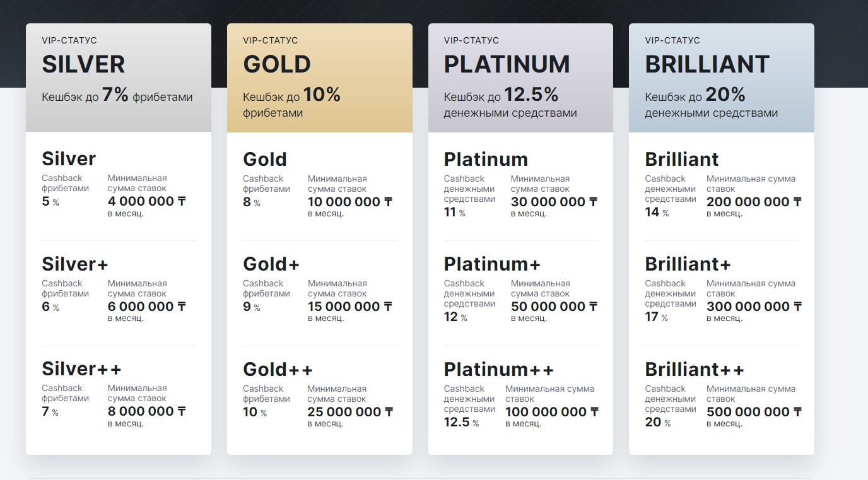This screenshot has height=480, width=868.
Task: Select the Silver++ tier title
Action: pyautogui.click(x=81, y=369)
